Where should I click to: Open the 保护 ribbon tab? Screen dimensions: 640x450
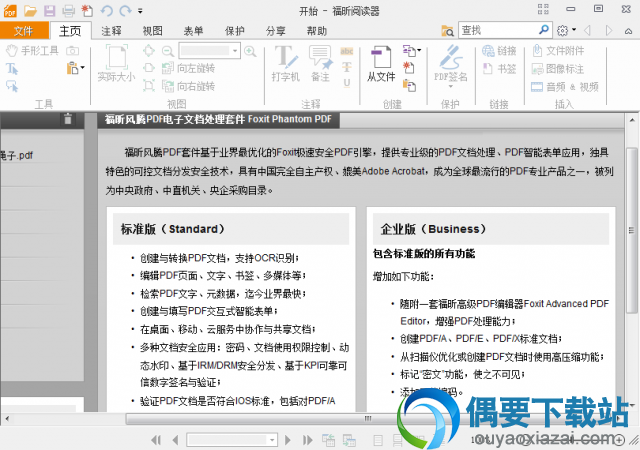pos(234,31)
